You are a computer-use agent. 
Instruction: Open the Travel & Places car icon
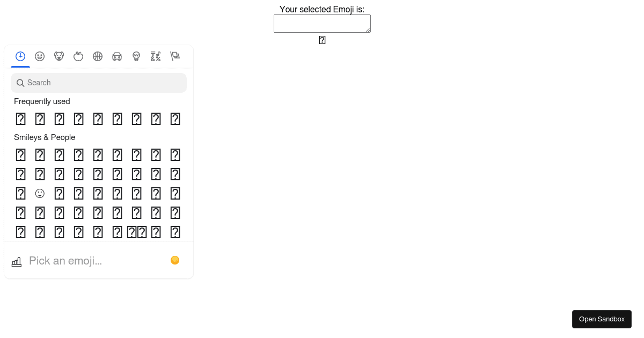tap(117, 56)
